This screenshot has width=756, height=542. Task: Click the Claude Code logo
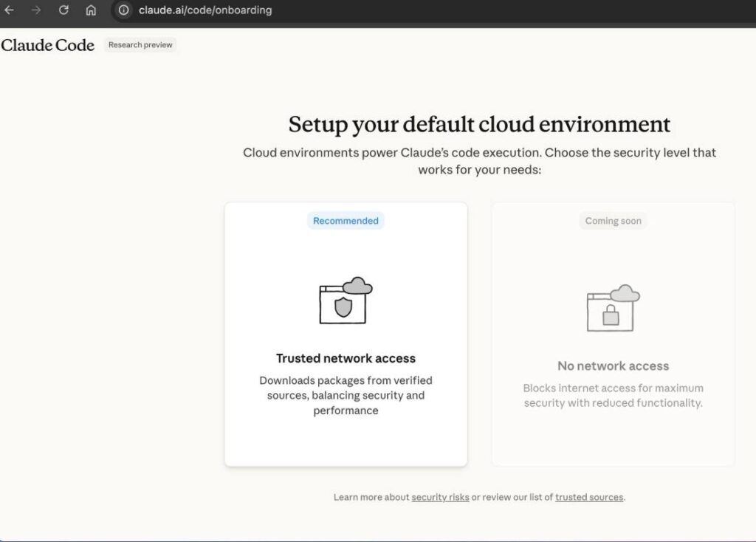coord(47,45)
